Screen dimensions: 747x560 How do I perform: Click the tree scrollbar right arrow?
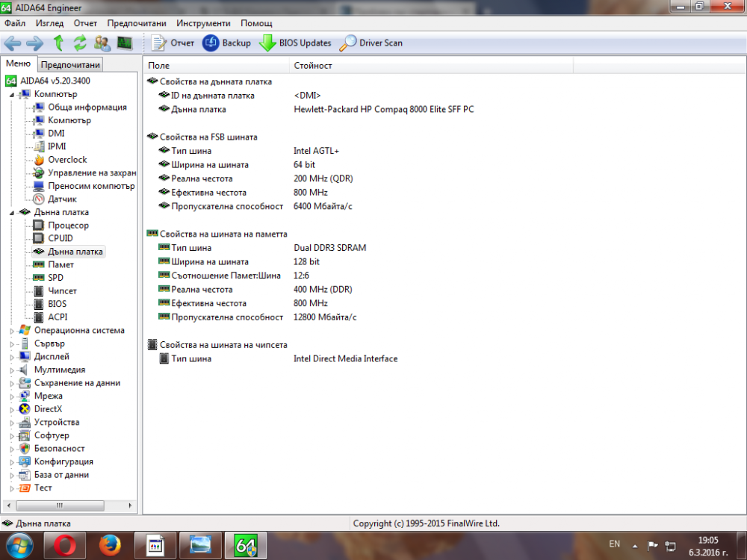[131, 505]
